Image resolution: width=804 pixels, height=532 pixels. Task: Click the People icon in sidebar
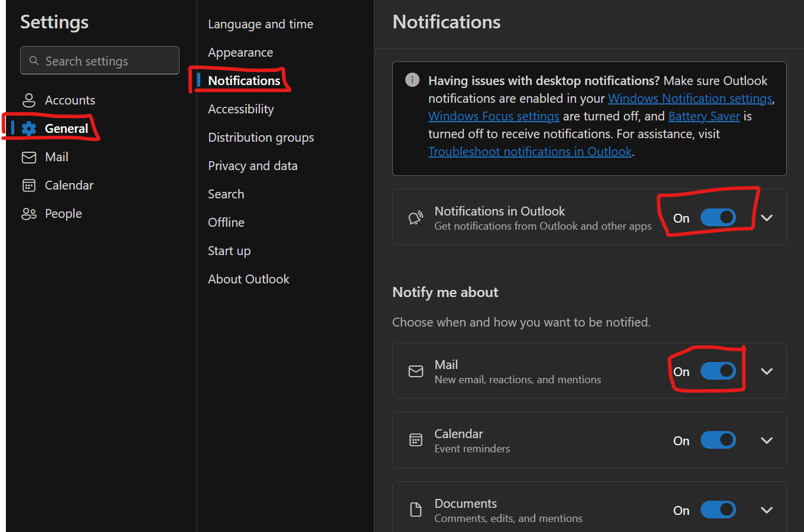(x=28, y=214)
